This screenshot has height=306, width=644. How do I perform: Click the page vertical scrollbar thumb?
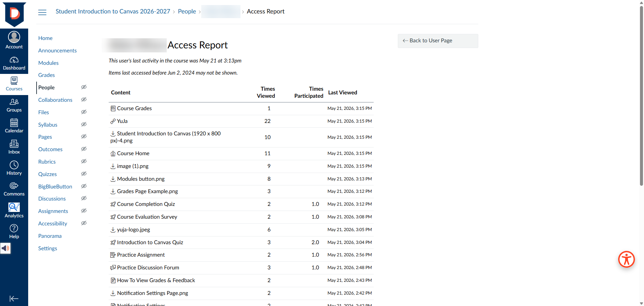pyautogui.click(x=641, y=95)
